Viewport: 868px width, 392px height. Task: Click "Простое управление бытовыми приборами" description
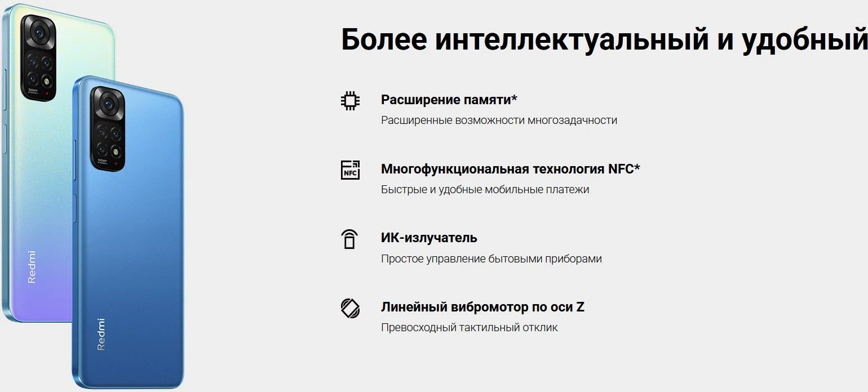[x=491, y=259]
